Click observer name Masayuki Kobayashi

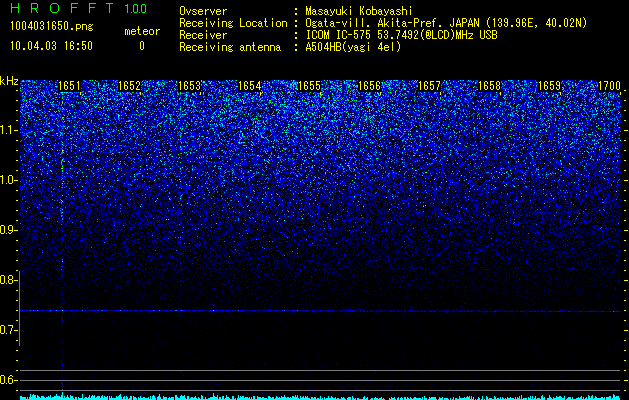pos(359,11)
